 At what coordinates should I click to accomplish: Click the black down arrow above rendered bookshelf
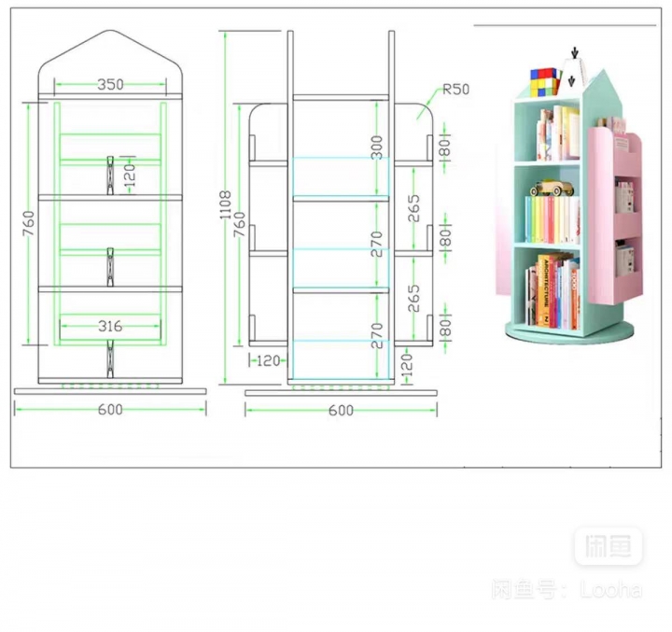pyautogui.click(x=577, y=53)
